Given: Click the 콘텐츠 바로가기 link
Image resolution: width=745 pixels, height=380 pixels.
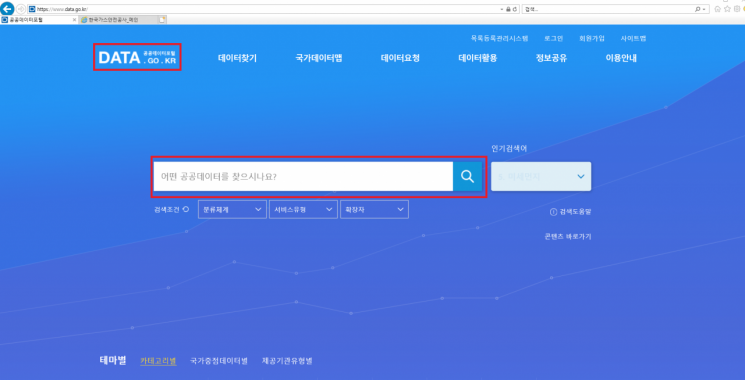Looking at the screenshot, I should (x=568, y=236).
